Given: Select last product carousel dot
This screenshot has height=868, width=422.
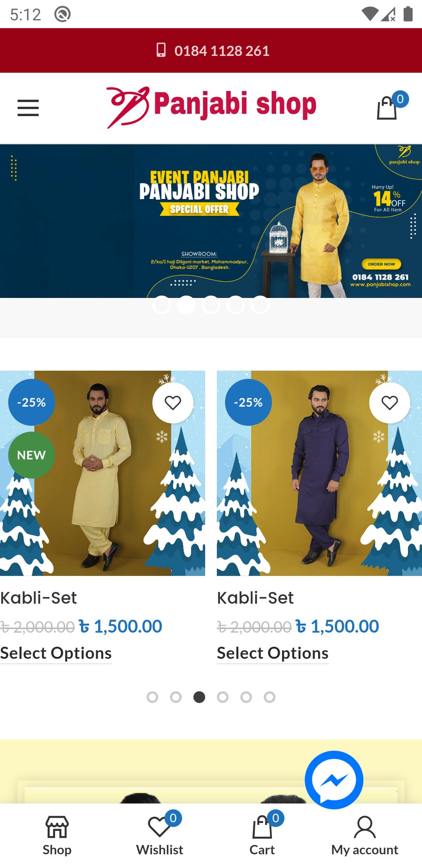Looking at the screenshot, I should (270, 697).
